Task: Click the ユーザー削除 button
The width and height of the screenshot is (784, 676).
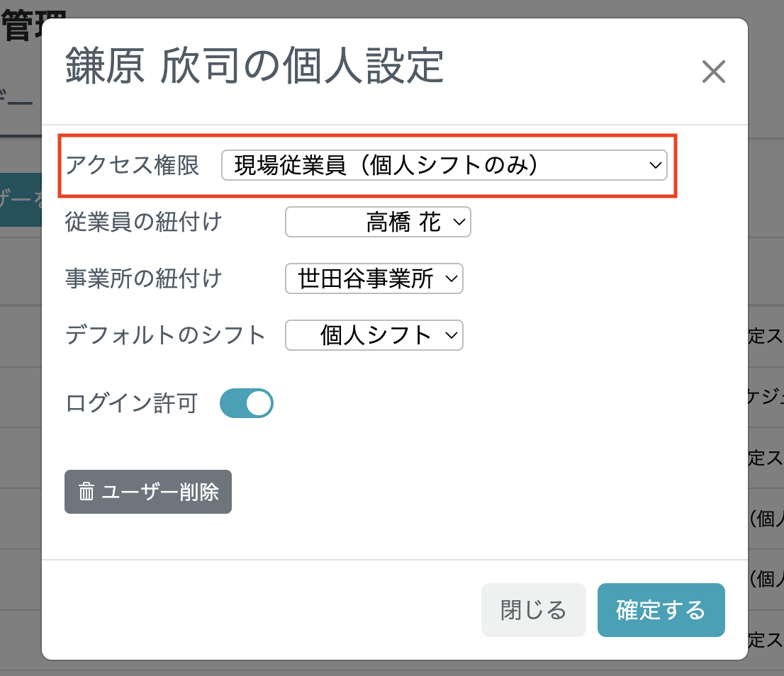Action: pyautogui.click(x=147, y=492)
